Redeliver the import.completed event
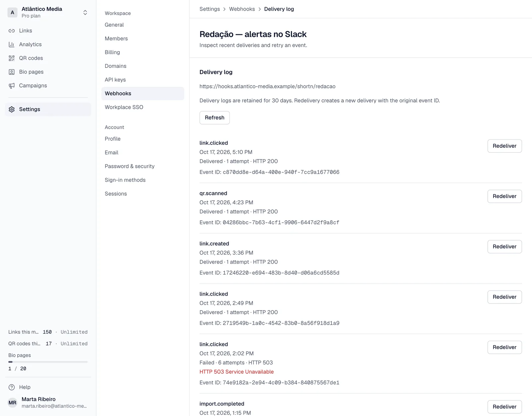 pyautogui.click(x=504, y=407)
